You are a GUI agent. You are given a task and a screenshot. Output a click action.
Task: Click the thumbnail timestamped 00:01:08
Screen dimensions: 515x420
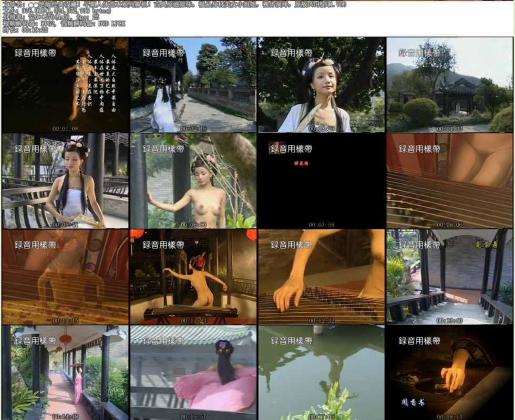(65, 85)
